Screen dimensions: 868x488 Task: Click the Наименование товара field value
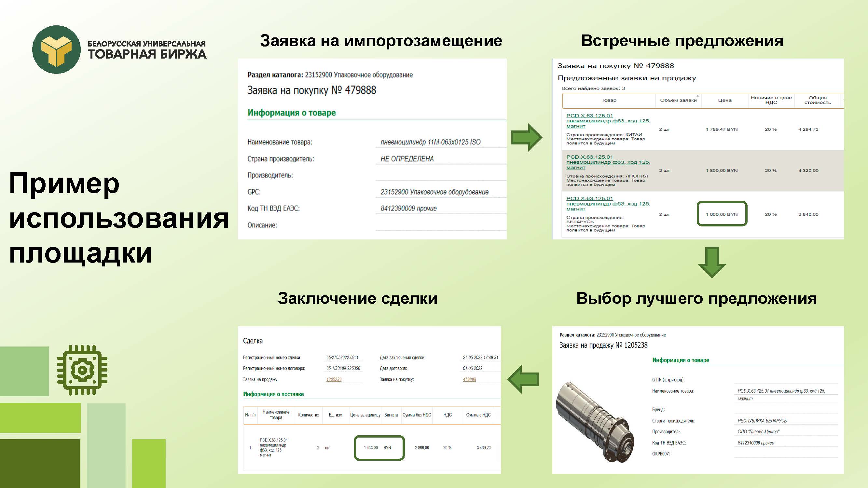tap(430, 142)
